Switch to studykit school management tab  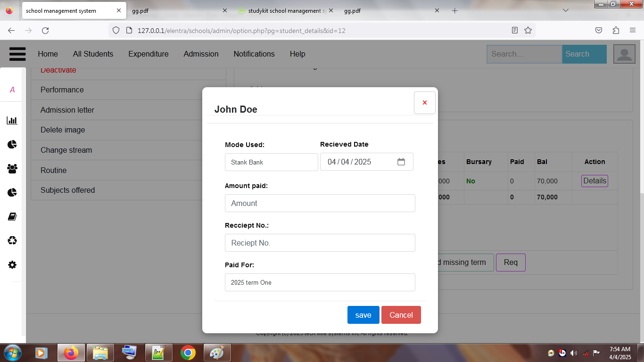coord(283,10)
